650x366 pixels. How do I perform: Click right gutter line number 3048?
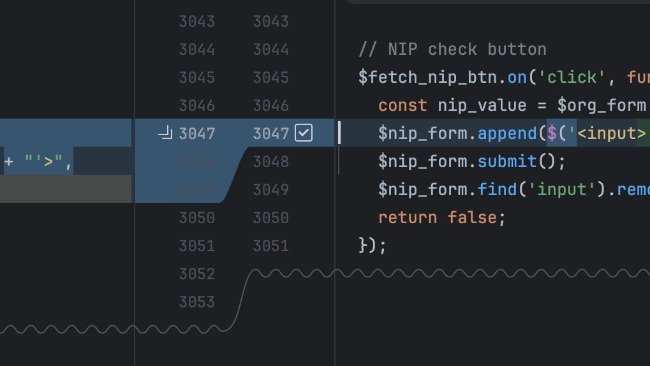(271, 161)
